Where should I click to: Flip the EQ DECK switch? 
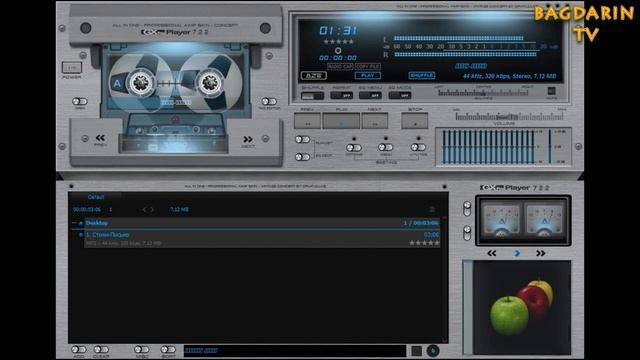302,157
